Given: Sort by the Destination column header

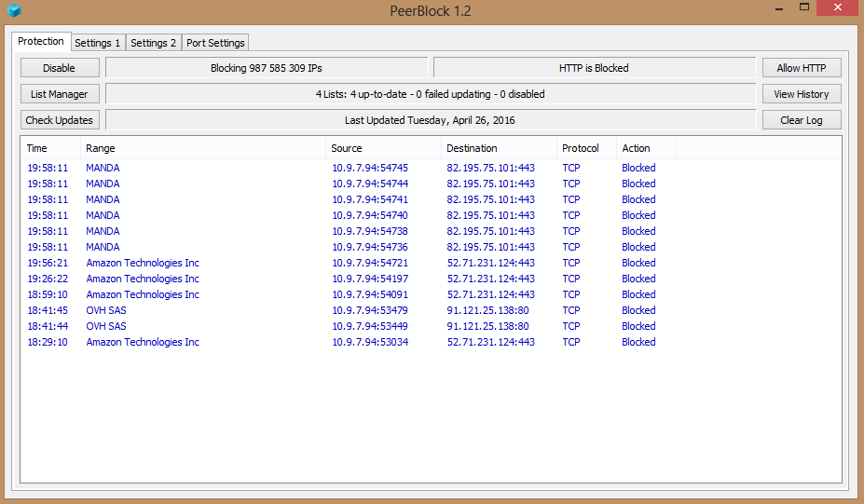Looking at the screenshot, I should [x=499, y=148].
